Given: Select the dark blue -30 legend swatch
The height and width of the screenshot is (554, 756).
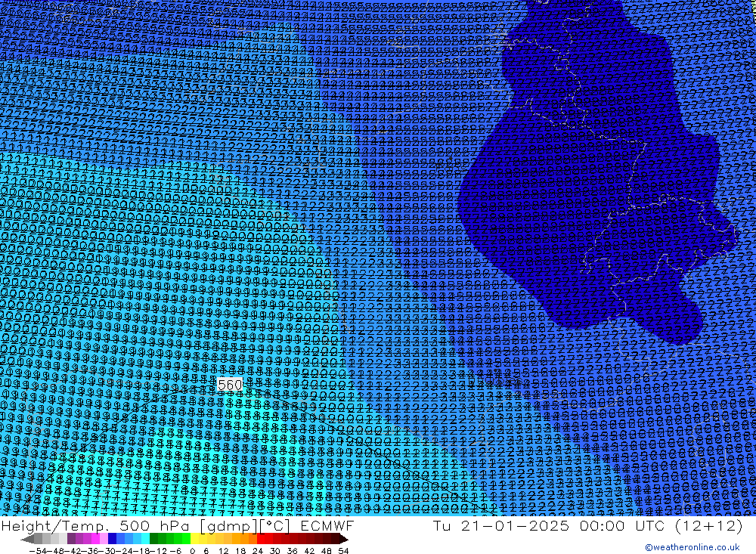Looking at the screenshot, I should click(112, 539).
